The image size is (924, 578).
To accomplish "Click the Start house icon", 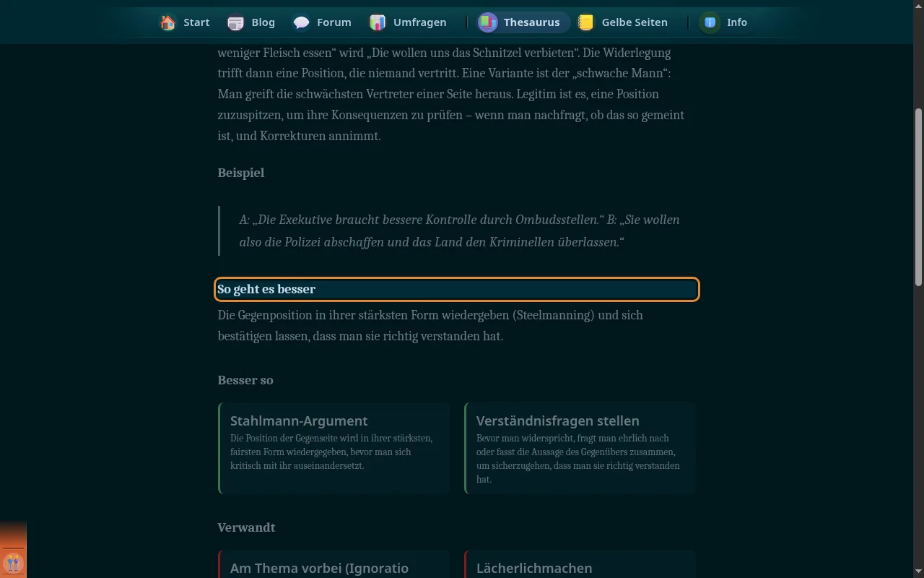I will click(x=168, y=22).
